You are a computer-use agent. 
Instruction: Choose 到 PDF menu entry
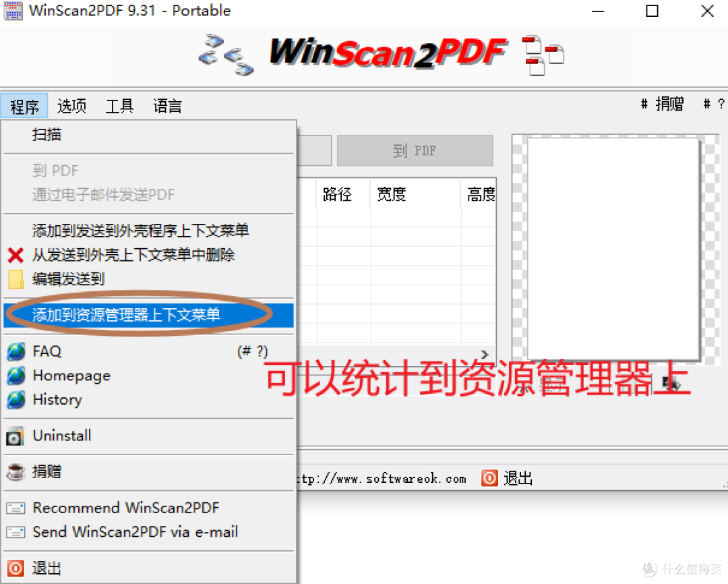[x=148, y=171]
